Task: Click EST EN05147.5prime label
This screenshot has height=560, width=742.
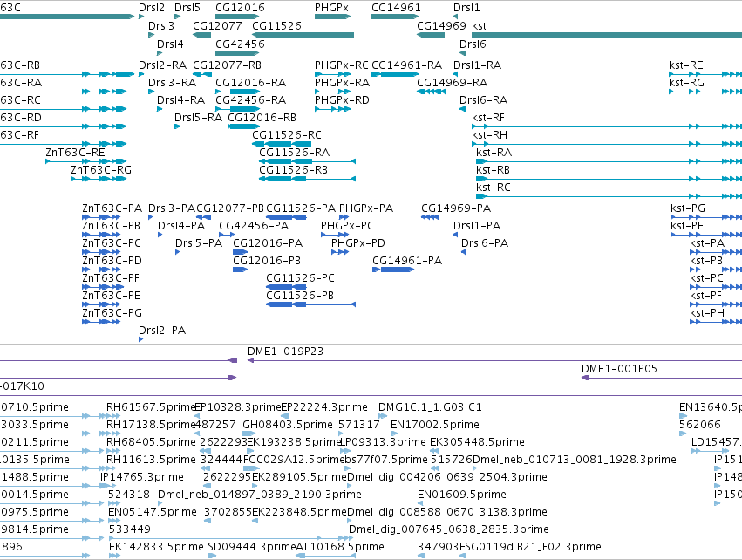Action: point(153,512)
